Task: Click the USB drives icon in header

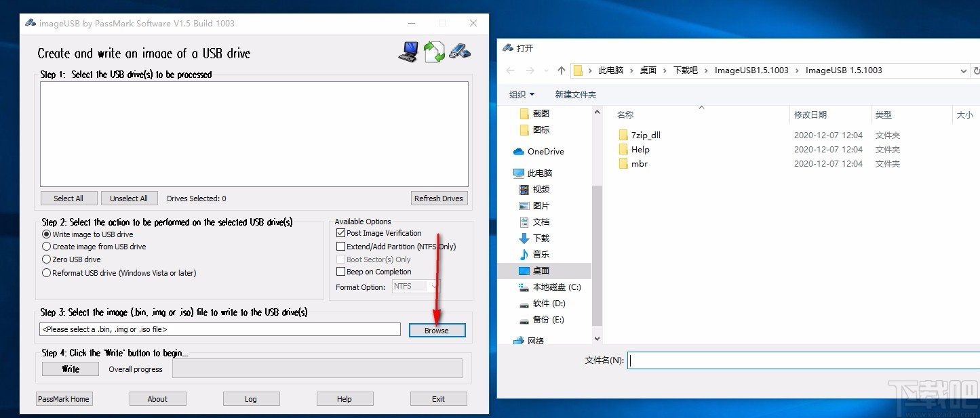Action: pos(460,51)
